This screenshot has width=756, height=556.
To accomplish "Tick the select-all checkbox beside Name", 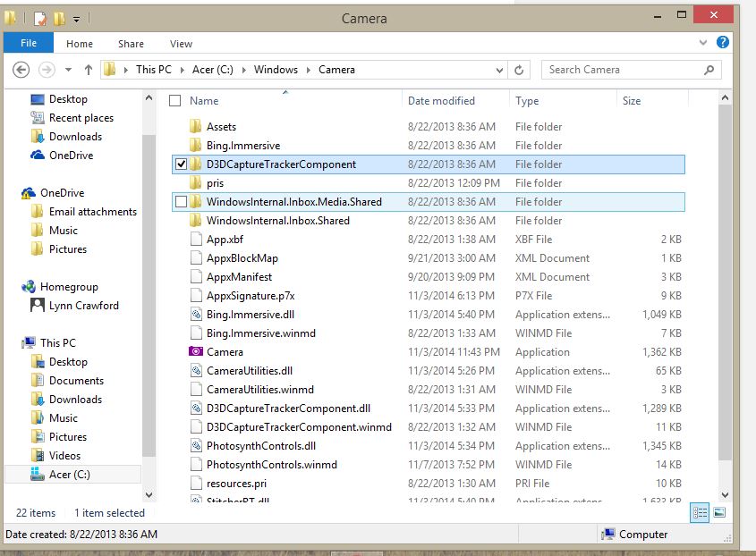I will coord(175,101).
